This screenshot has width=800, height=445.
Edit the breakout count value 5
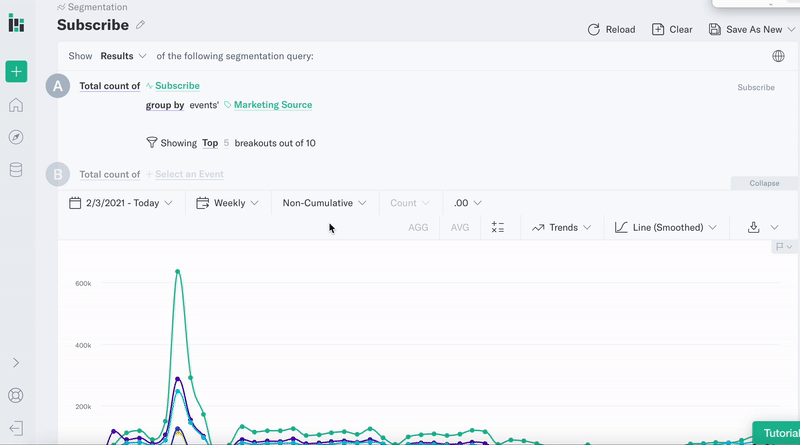coord(226,143)
